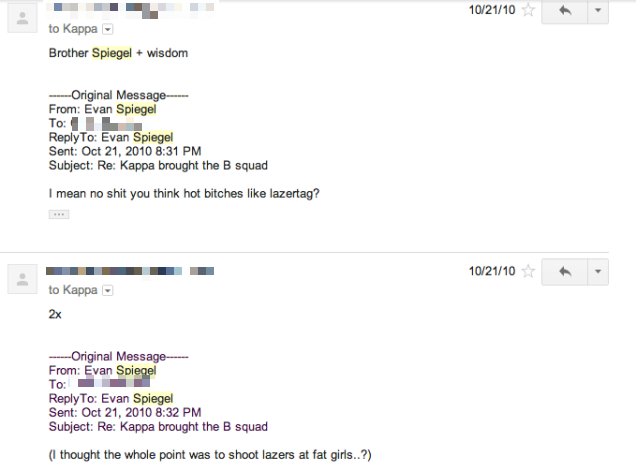Click subject line in second quoted message
Screen dimensions: 636x471
[x=158, y=427]
